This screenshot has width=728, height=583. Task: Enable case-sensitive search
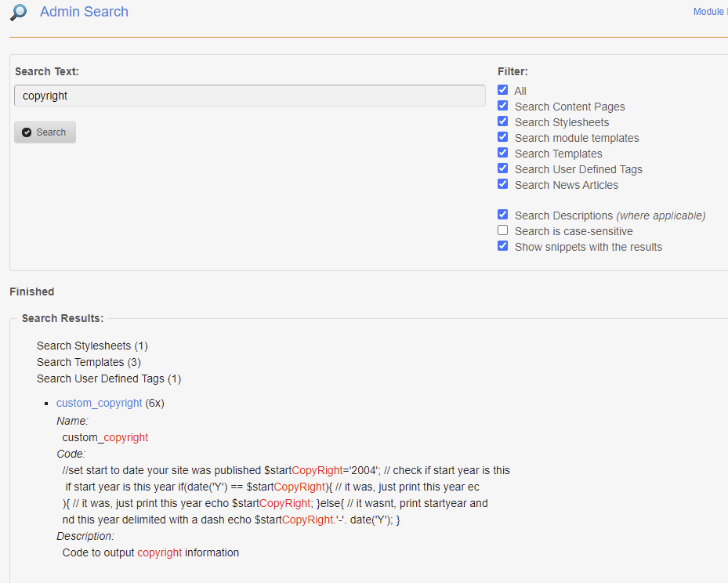(x=503, y=230)
